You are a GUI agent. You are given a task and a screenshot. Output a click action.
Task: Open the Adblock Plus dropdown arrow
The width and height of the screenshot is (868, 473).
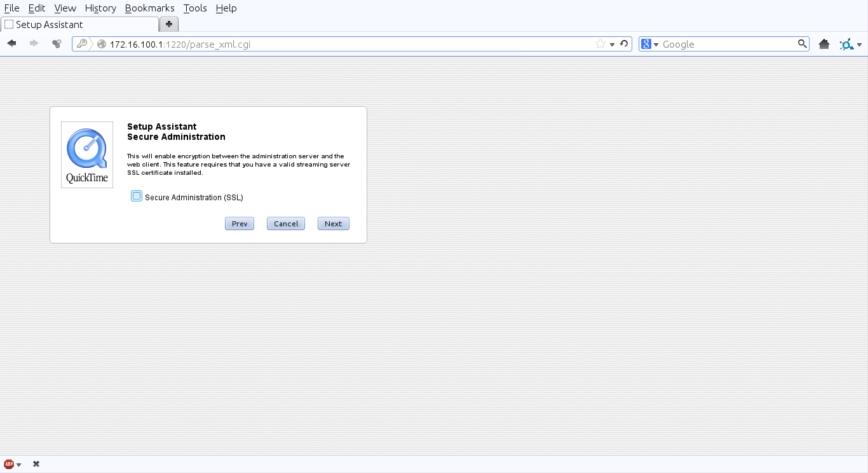click(20, 465)
